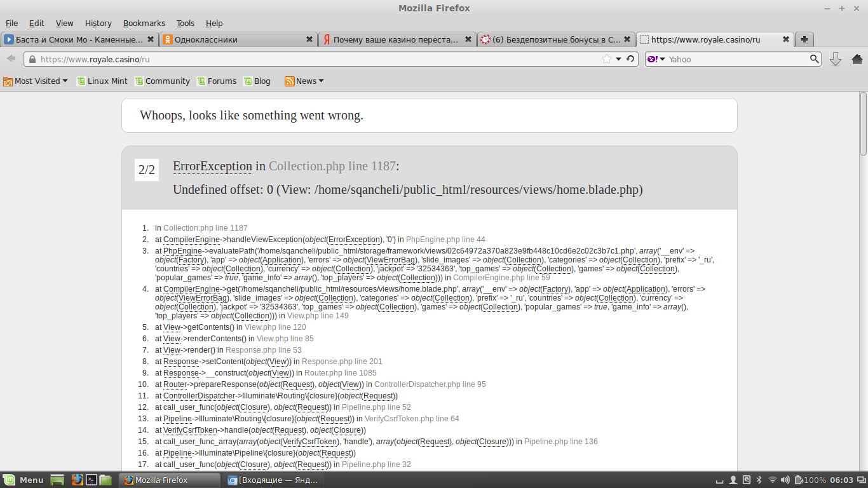This screenshot has width=868, height=488.
Task: Click the padlock icon in the address bar
Action: tap(31, 58)
